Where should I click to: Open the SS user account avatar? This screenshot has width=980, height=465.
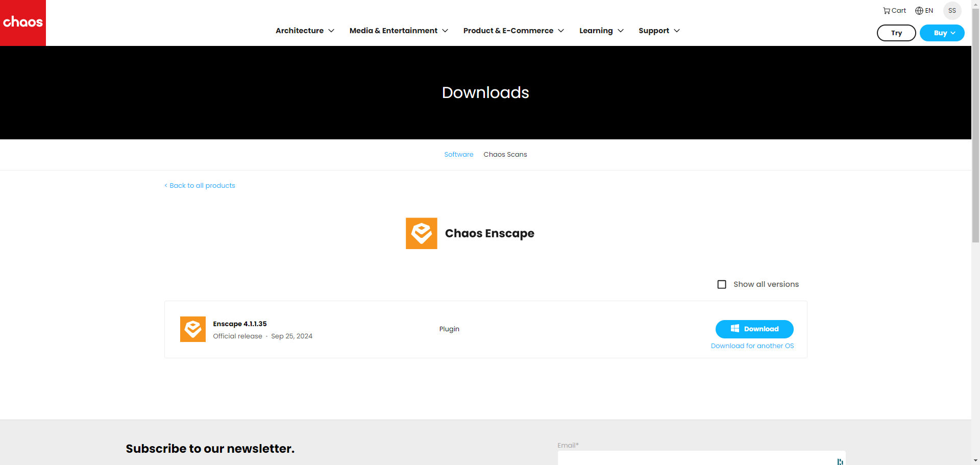tap(952, 11)
